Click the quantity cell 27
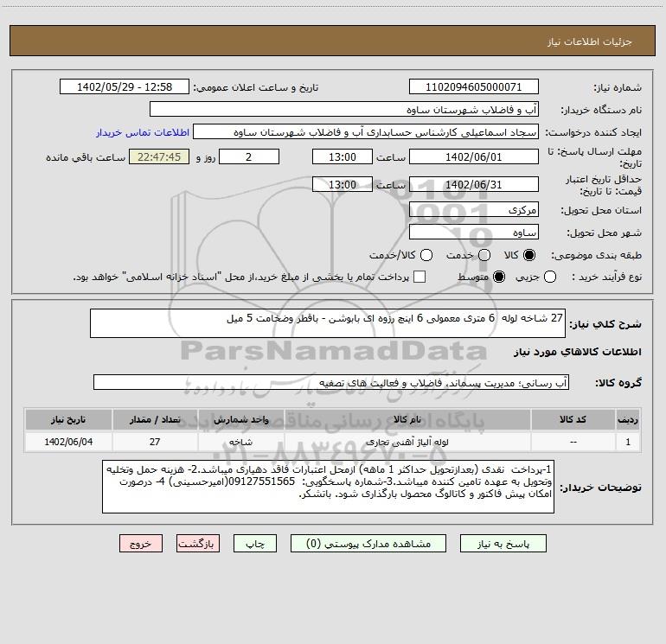 pos(155,442)
